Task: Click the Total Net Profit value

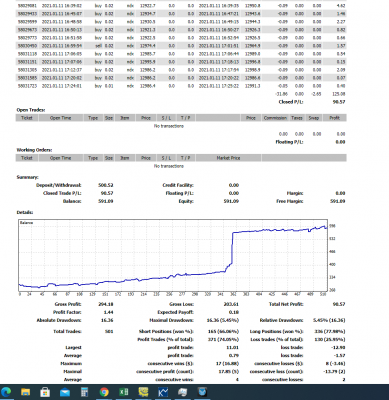Action: click(339, 304)
